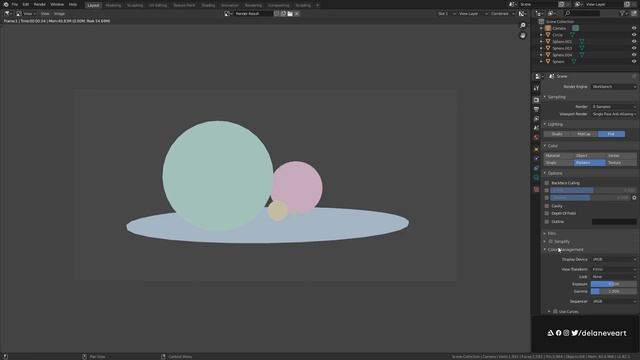
Task: Hide Circle using its eye icon
Action: tap(634, 35)
